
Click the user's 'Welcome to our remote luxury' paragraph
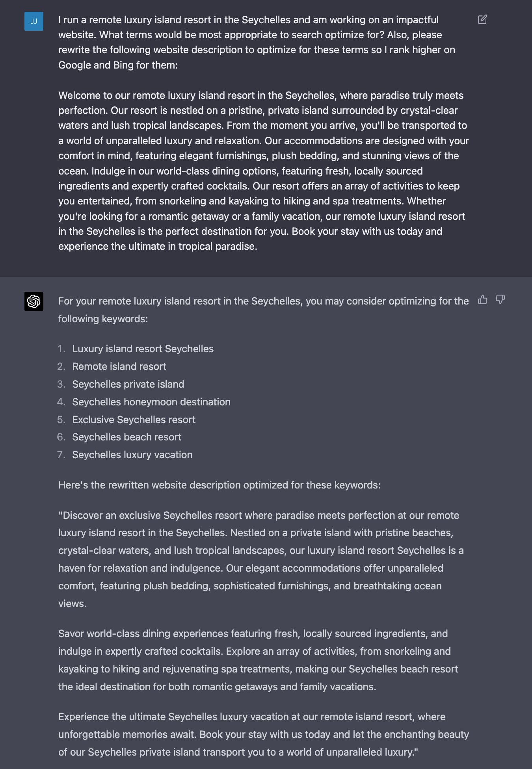(264, 171)
